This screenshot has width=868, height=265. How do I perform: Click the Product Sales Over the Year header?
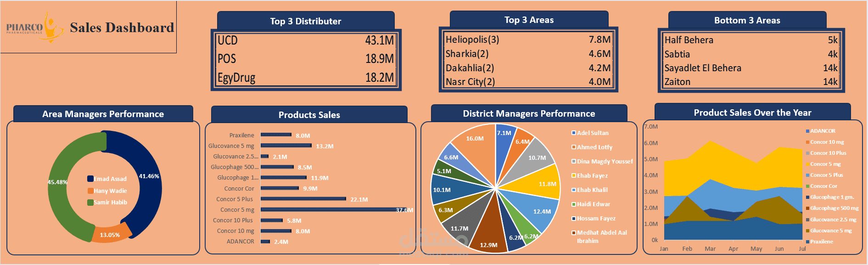[x=752, y=113]
